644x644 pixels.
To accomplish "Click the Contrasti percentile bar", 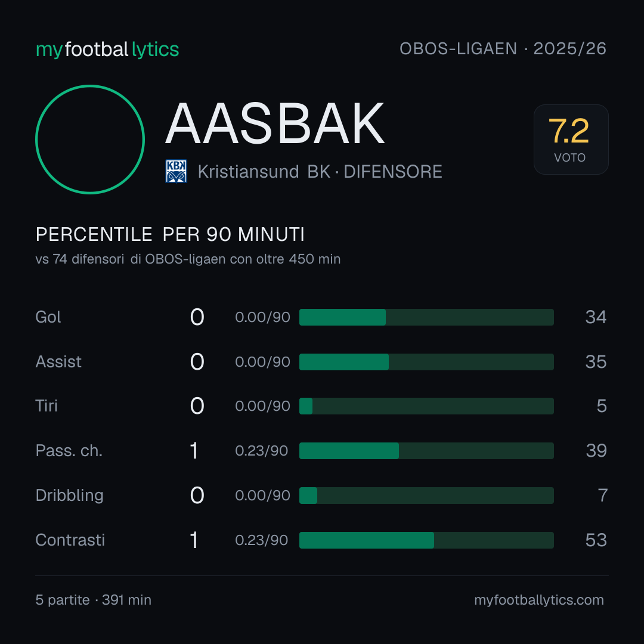I will [x=426, y=540].
